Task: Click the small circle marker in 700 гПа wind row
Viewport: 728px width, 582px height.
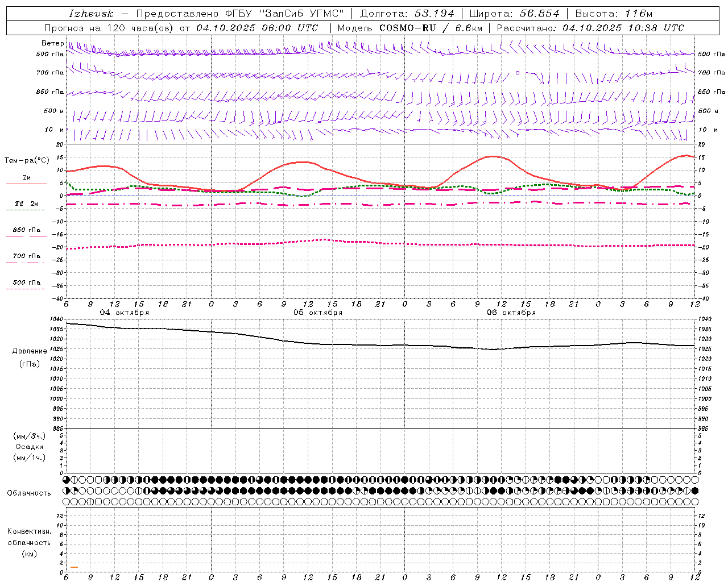Action: 518,73
